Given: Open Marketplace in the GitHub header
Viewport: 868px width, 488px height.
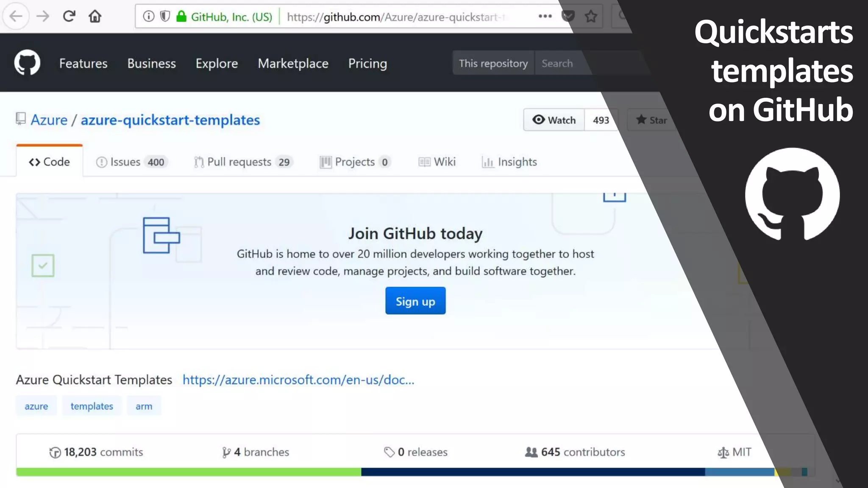Looking at the screenshot, I should pyautogui.click(x=293, y=64).
